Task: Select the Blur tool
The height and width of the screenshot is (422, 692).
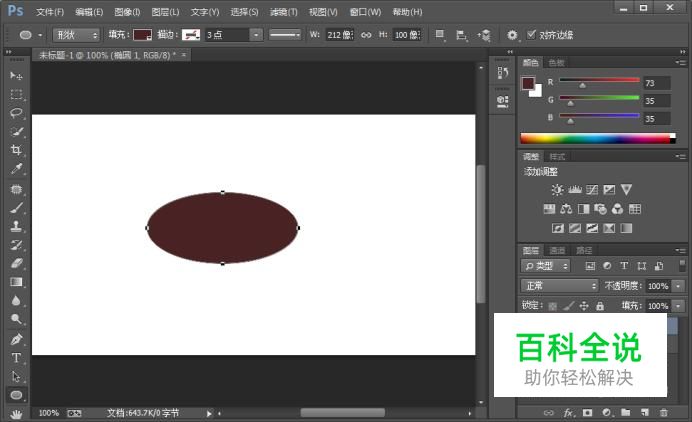Action: point(16,301)
